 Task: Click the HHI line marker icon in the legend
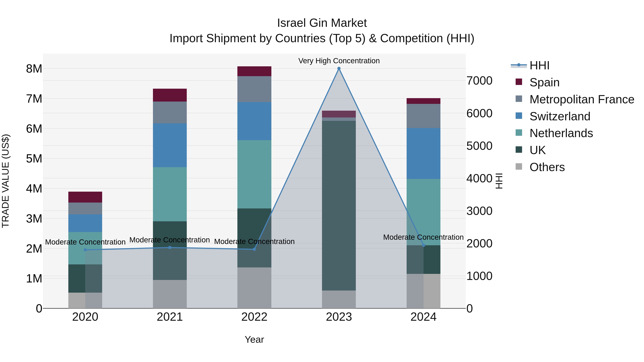pyautogui.click(x=519, y=65)
